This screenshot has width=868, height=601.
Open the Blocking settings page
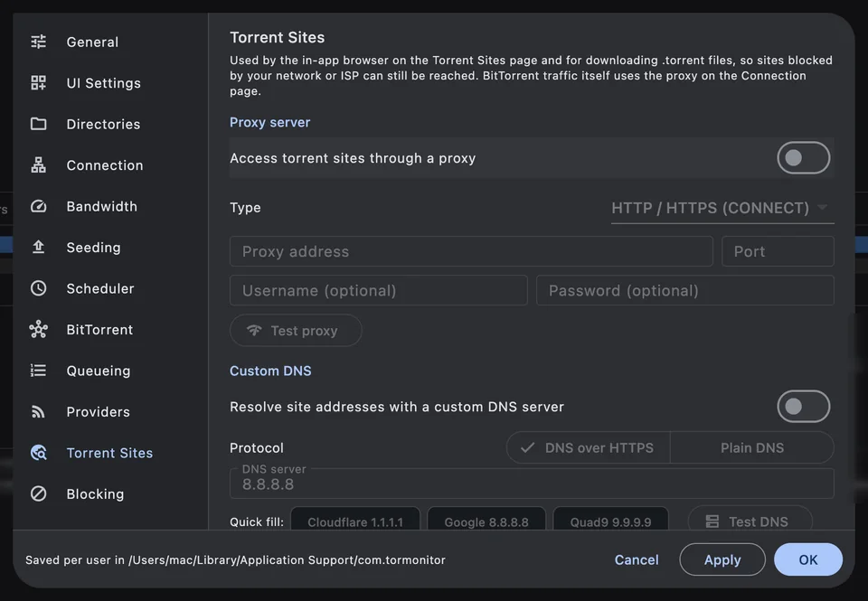pyautogui.click(x=110, y=493)
